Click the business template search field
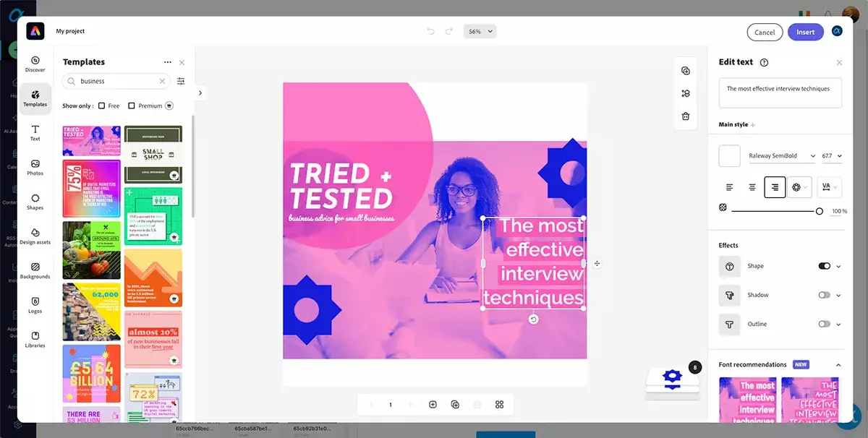 coord(116,81)
